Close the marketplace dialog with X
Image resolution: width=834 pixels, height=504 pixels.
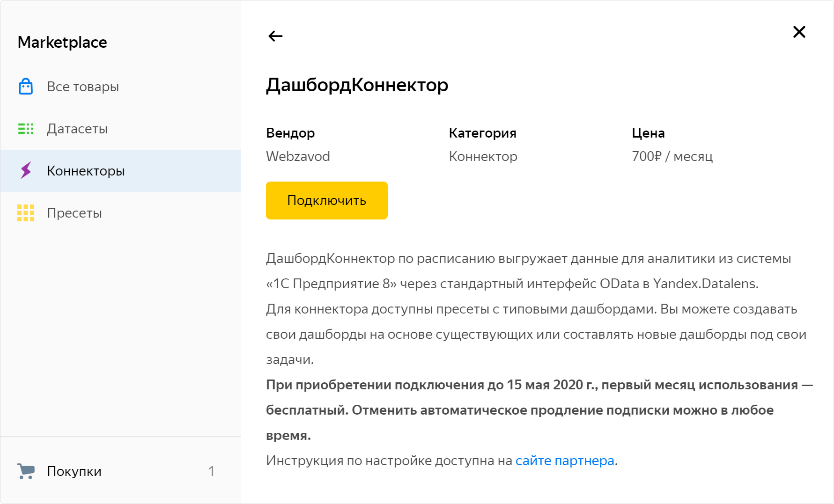[799, 32]
